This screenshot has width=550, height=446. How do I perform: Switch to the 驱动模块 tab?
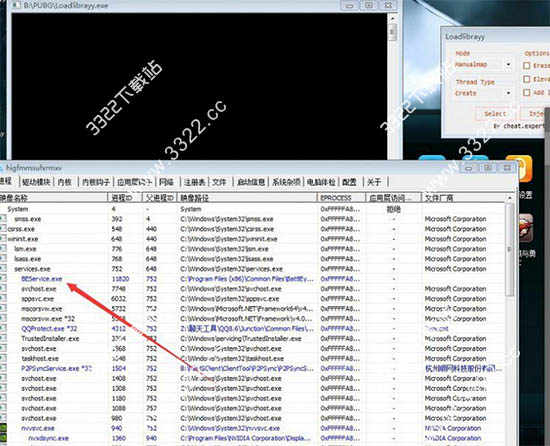36,182
